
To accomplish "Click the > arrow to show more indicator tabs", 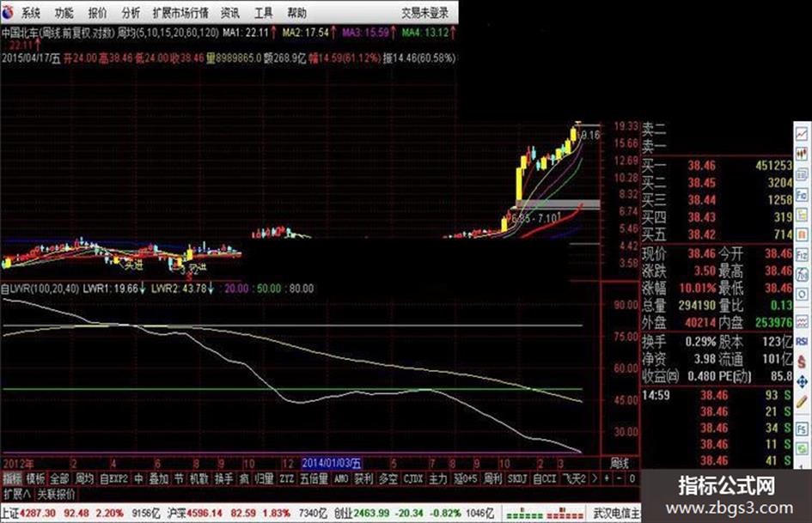I will click(x=595, y=478).
